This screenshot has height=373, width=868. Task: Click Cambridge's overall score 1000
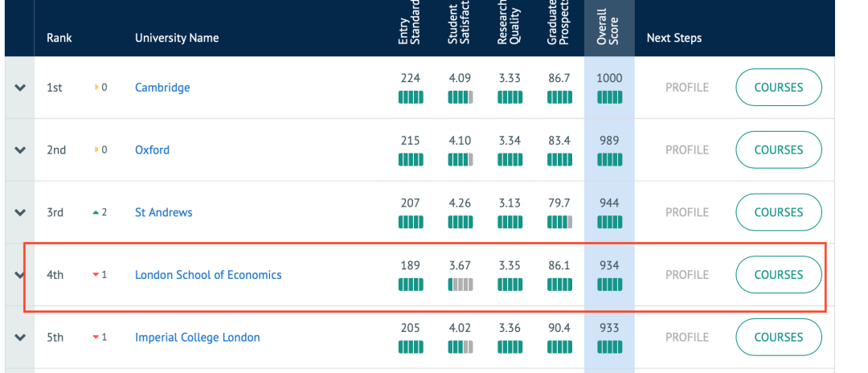click(609, 79)
